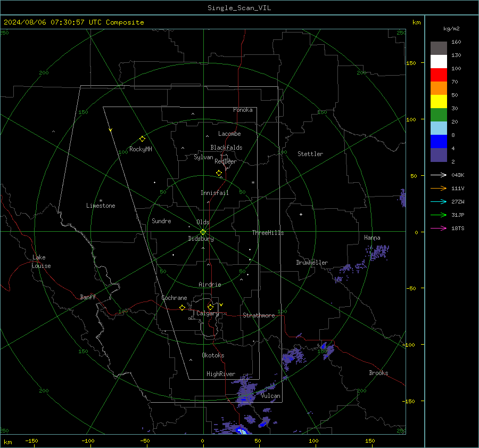479x448 pixels.
Task: Click the Blackfalds town label
Action: (x=226, y=148)
